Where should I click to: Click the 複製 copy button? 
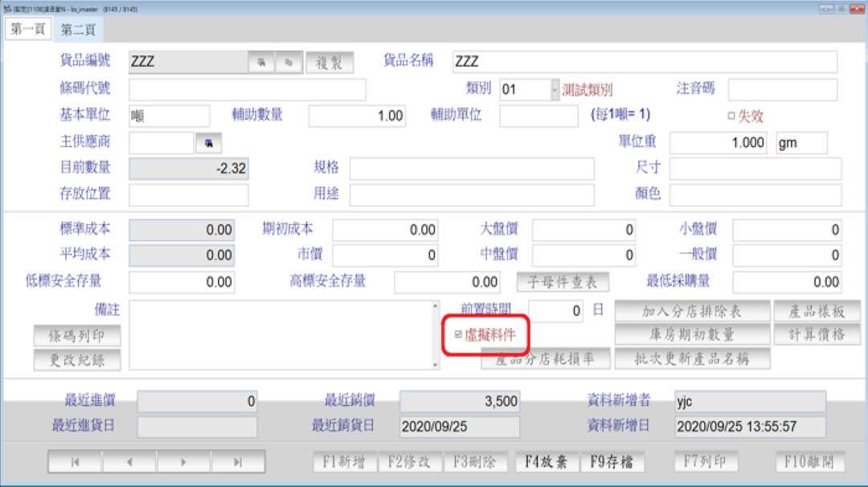pyautogui.click(x=328, y=62)
